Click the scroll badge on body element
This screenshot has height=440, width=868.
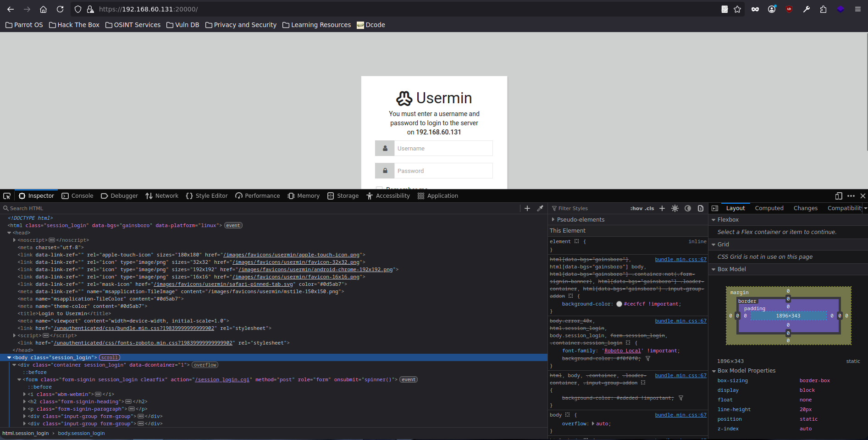pos(110,358)
